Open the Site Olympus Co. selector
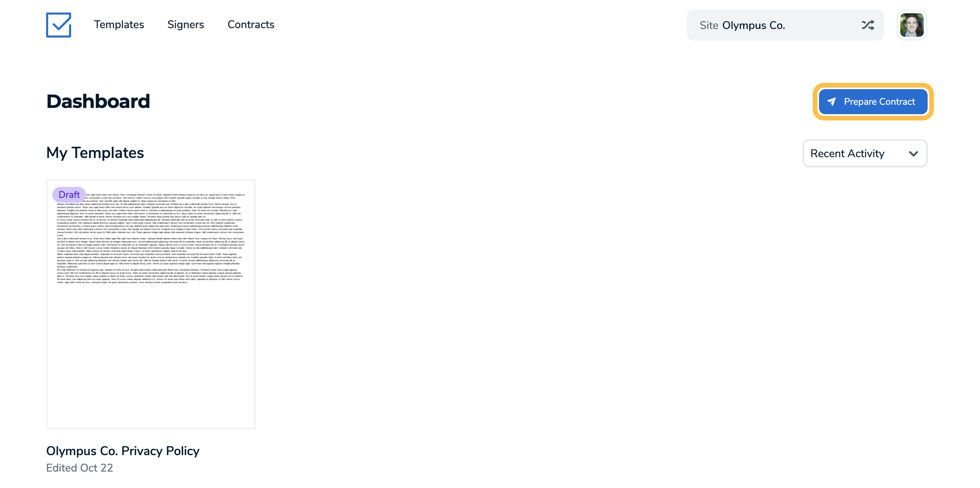The image size is (980, 488). [x=785, y=25]
